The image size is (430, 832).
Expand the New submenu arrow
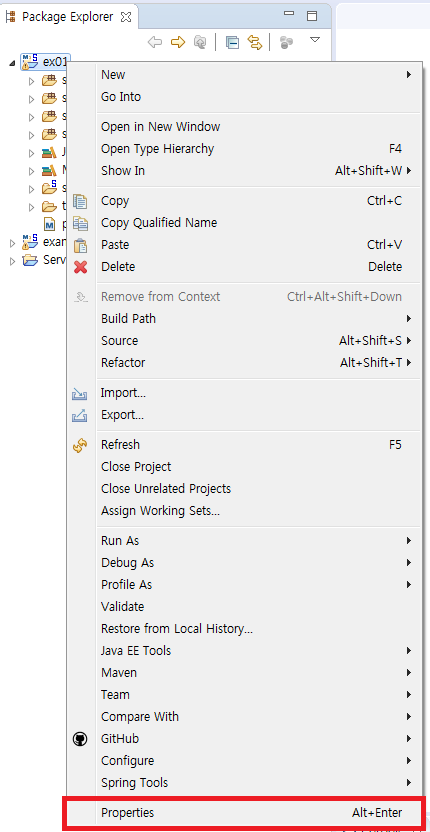point(409,75)
